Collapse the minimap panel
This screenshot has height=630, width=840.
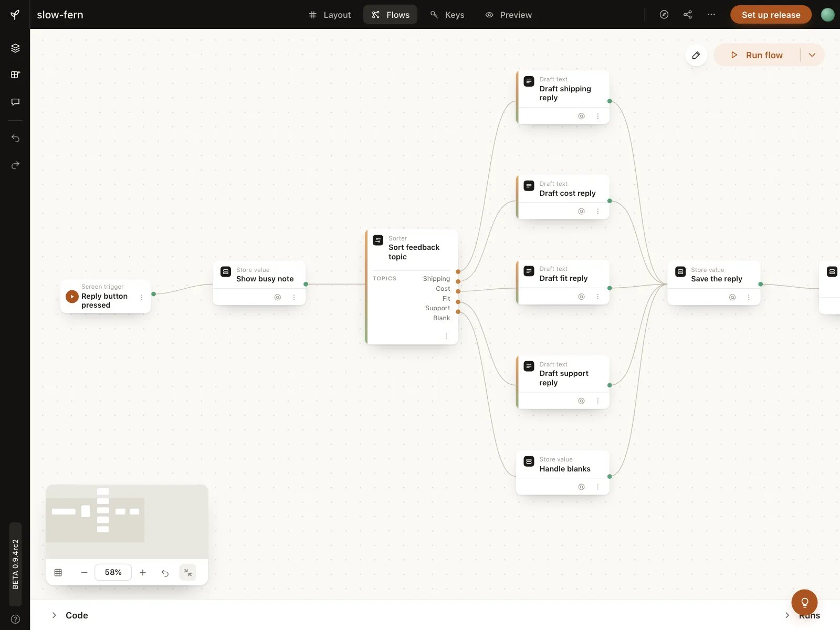coord(188,572)
